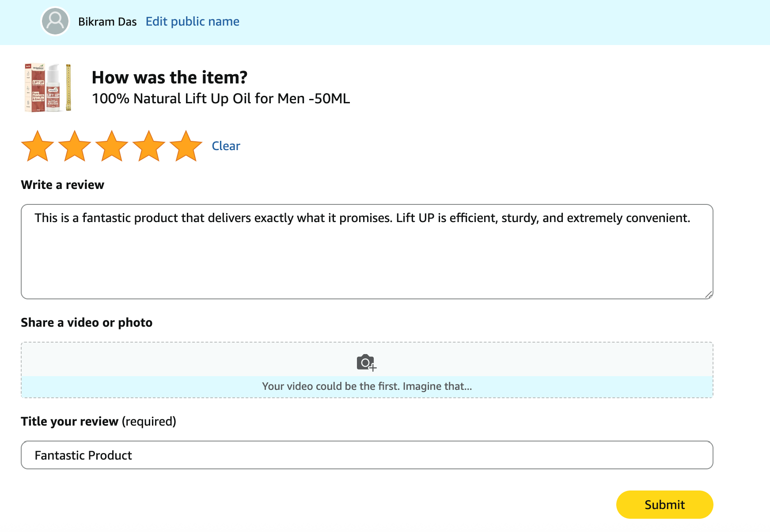
Task: Open the Lift Up Oil product thumbnail
Action: 48,87
